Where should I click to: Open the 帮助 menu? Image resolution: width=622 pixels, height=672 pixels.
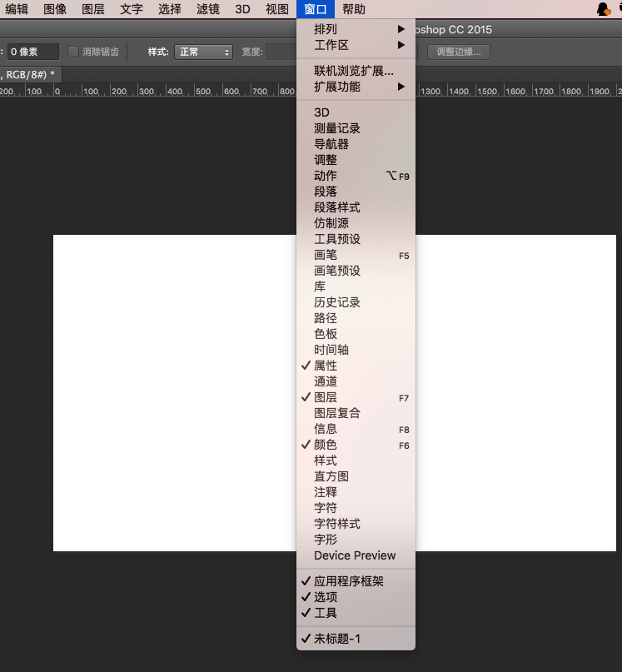click(x=354, y=9)
